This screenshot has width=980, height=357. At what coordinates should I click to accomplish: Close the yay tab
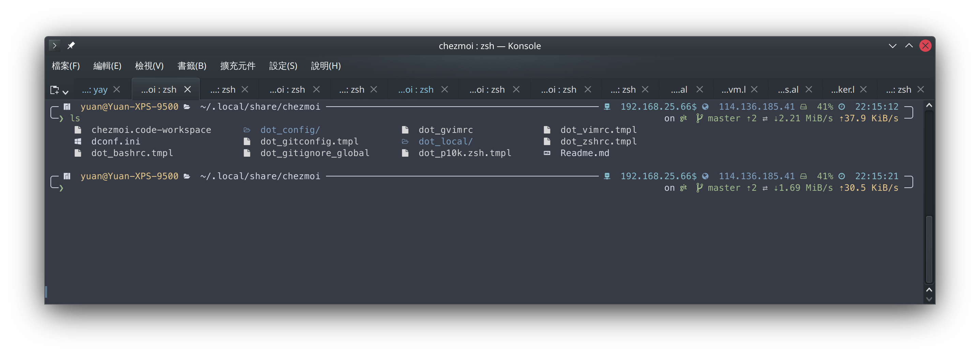pyautogui.click(x=117, y=89)
